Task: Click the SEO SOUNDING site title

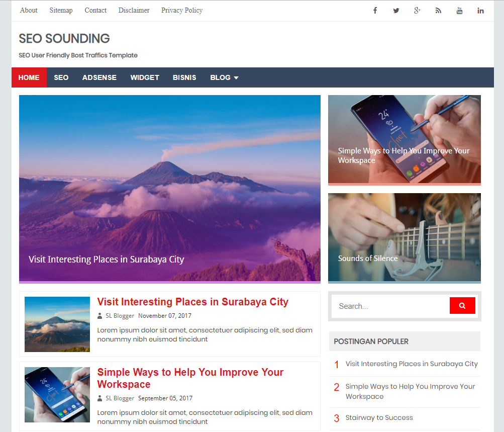Action: pyautogui.click(x=64, y=39)
